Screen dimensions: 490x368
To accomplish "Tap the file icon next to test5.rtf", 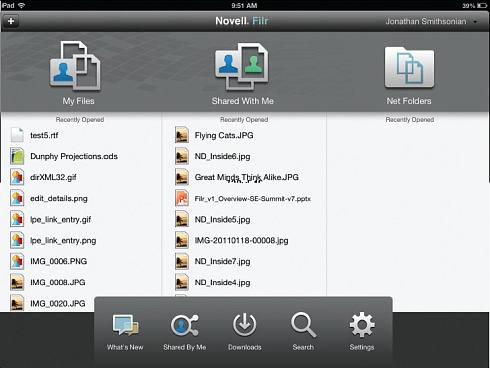I will (x=17, y=135).
